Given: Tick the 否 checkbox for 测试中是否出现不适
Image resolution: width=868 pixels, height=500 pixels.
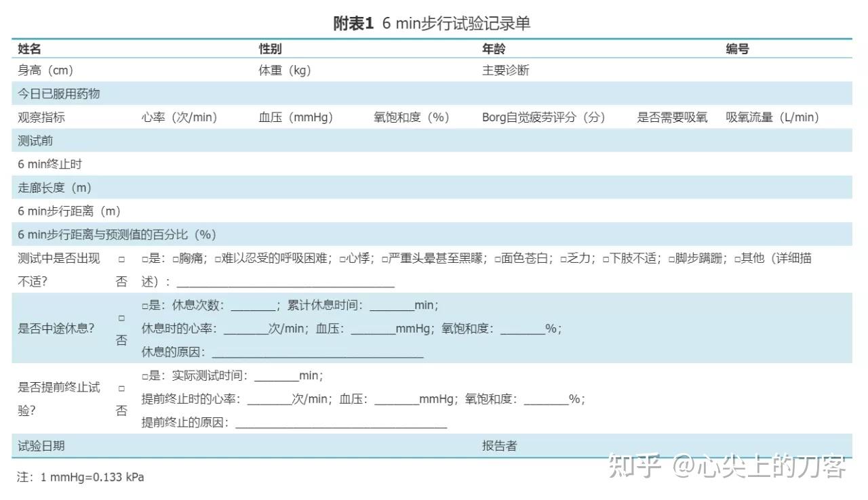Looking at the screenshot, I should [x=121, y=259].
